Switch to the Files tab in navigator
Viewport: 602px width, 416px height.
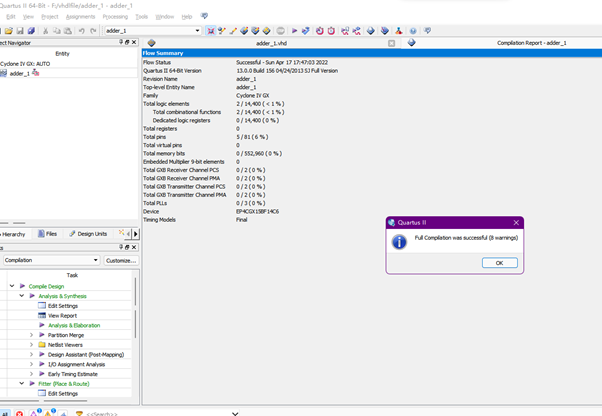point(48,234)
